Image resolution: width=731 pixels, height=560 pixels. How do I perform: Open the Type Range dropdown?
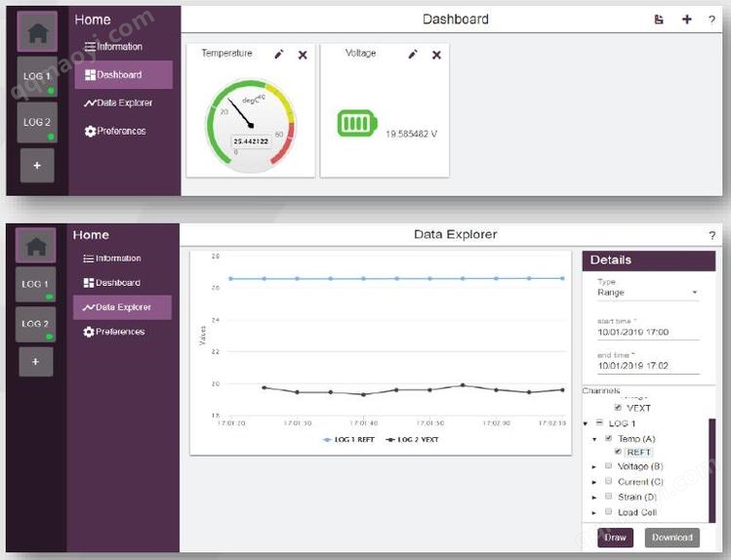click(648, 293)
